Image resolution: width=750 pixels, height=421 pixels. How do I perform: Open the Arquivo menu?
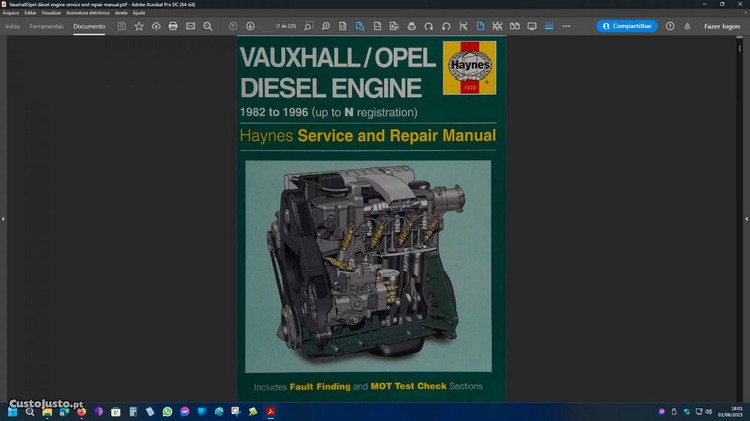(11, 12)
